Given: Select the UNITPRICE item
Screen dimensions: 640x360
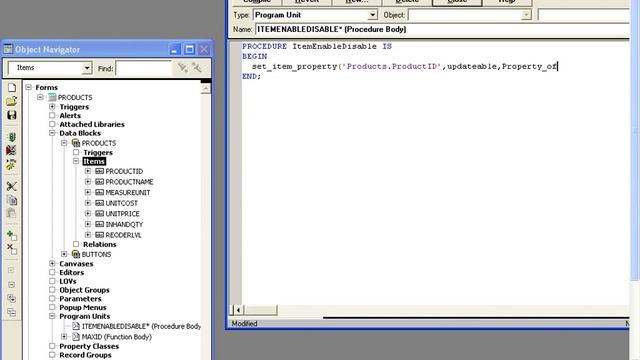Looking at the screenshot, I should (x=122, y=213).
